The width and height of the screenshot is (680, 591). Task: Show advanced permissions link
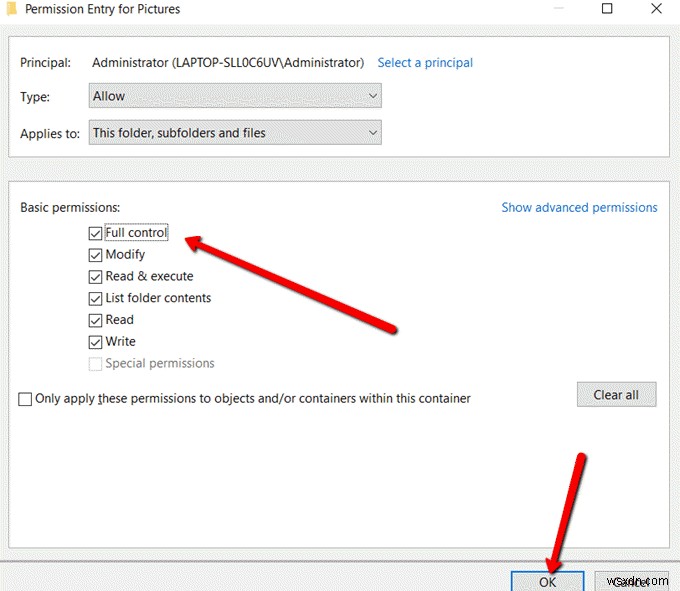click(x=579, y=208)
